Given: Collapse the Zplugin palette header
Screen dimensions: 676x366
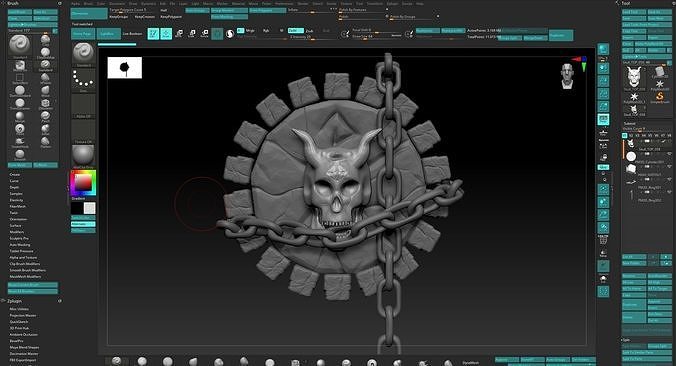Looking at the screenshot, I should (x=14, y=301).
